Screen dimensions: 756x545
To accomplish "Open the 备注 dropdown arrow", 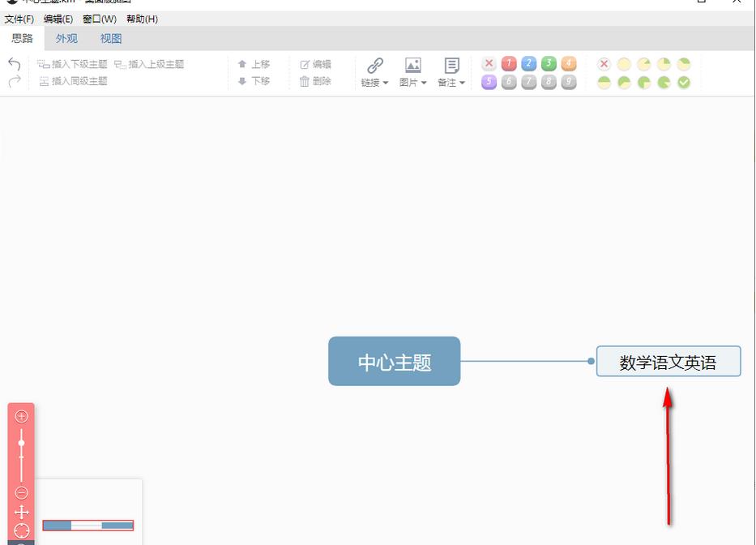I will (x=461, y=83).
